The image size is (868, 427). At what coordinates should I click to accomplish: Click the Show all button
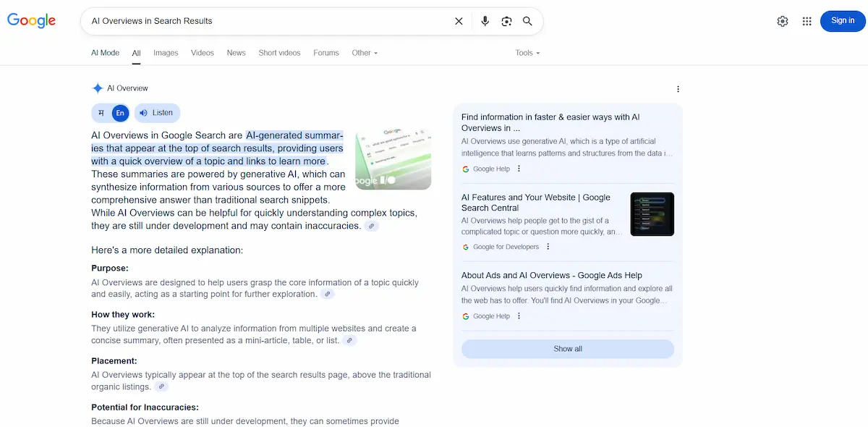[567, 348]
